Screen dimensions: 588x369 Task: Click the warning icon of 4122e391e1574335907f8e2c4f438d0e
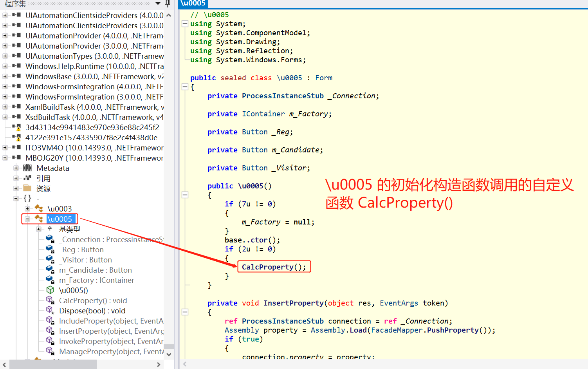point(16,137)
